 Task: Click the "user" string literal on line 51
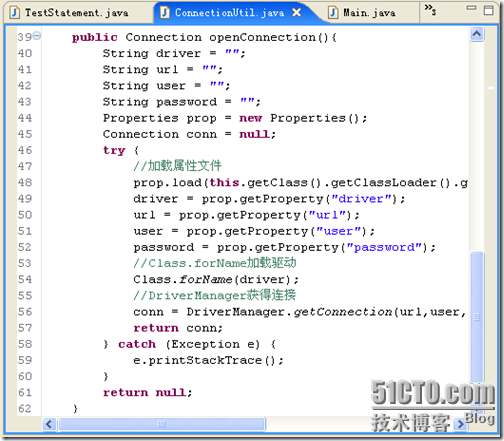click(x=338, y=231)
